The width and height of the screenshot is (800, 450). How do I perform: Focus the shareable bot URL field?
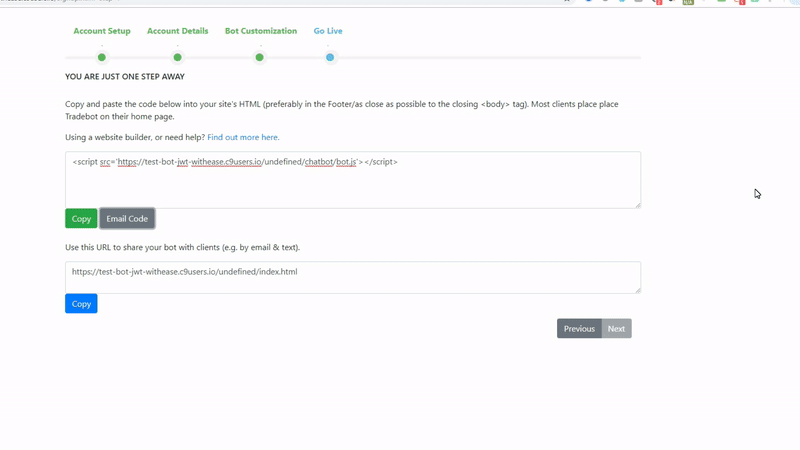353,278
